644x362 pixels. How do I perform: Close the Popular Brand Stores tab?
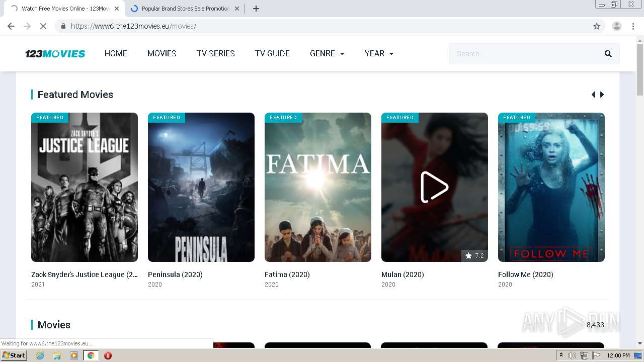click(237, 9)
